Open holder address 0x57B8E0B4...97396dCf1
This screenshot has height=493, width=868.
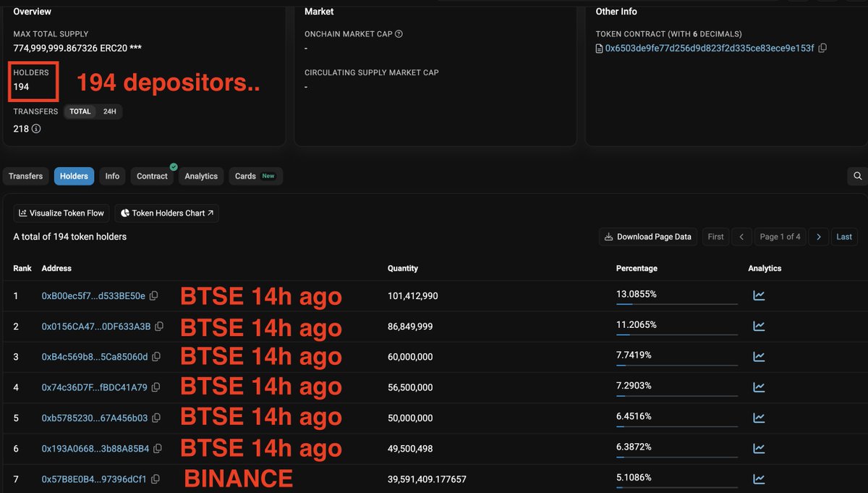coord(94,479)
